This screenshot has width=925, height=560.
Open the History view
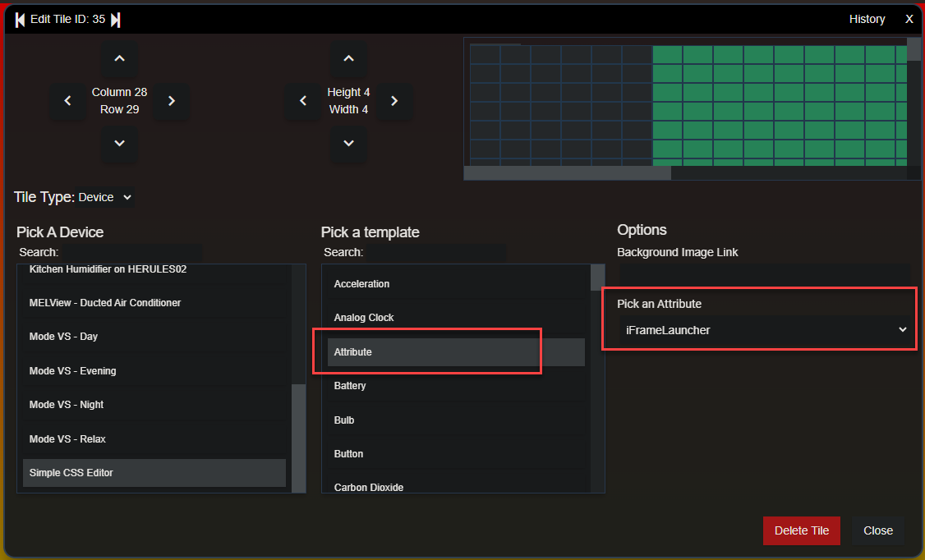pyautogui.click(x=867, y=19)
